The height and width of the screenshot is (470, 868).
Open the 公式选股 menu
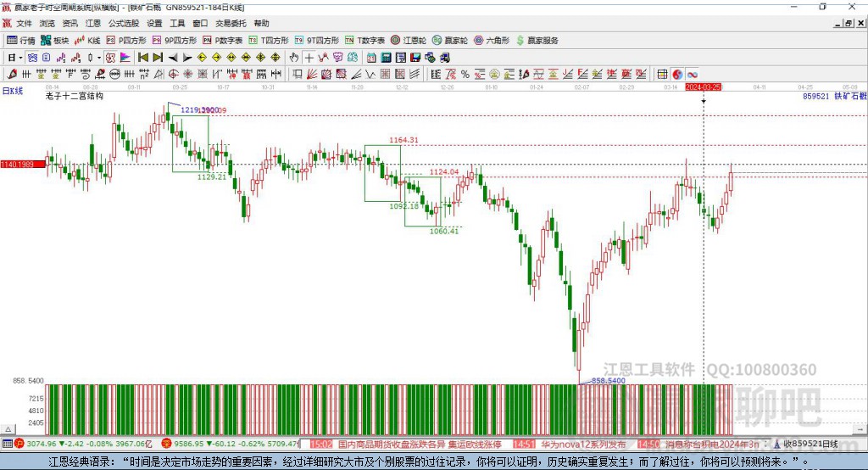(x=124, y=23)
